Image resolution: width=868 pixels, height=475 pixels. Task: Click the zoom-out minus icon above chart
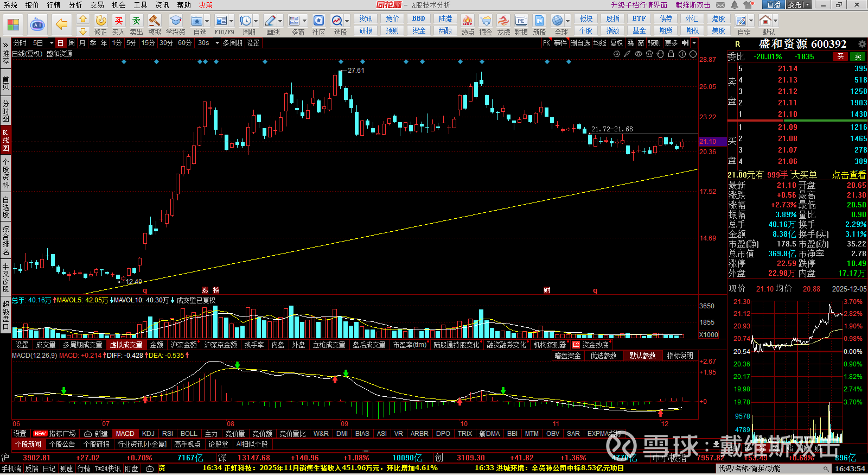pyautogui.click(x=693, y=54)
